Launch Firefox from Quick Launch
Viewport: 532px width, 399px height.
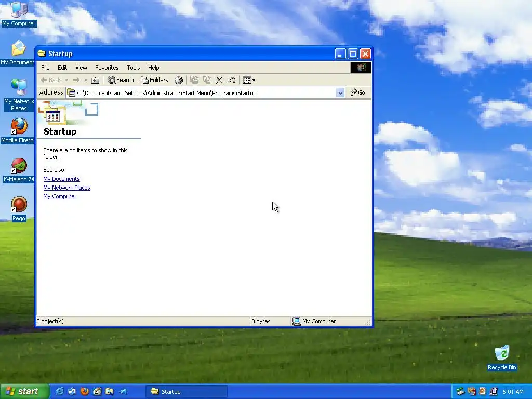click(x=85, y=392)
